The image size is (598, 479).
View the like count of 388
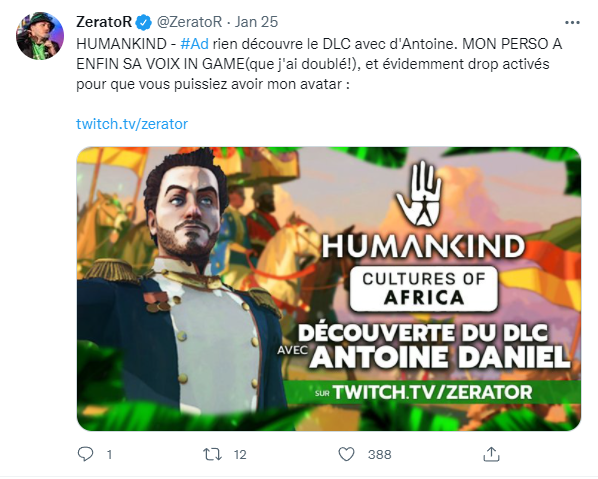[x=379, y=455]
